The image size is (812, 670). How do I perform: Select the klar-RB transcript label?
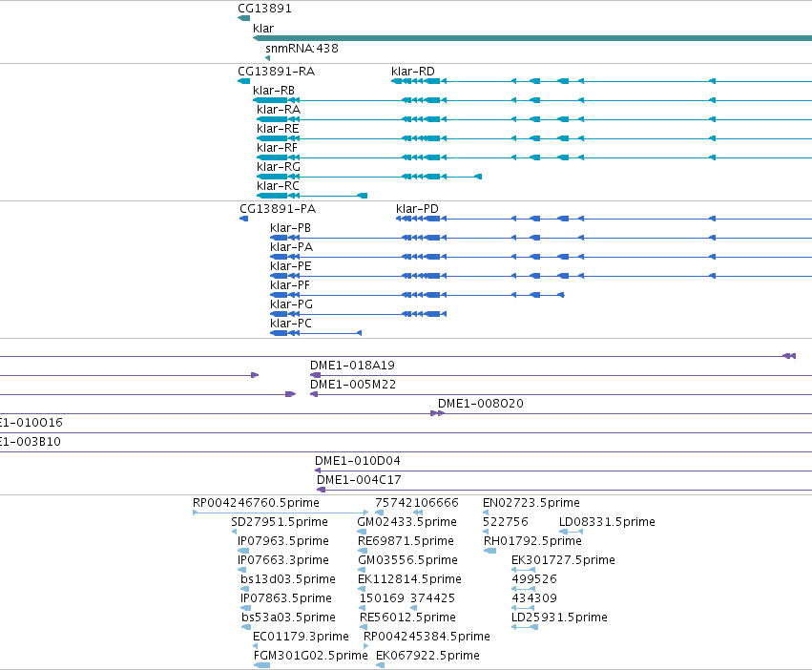click(274, 90)
